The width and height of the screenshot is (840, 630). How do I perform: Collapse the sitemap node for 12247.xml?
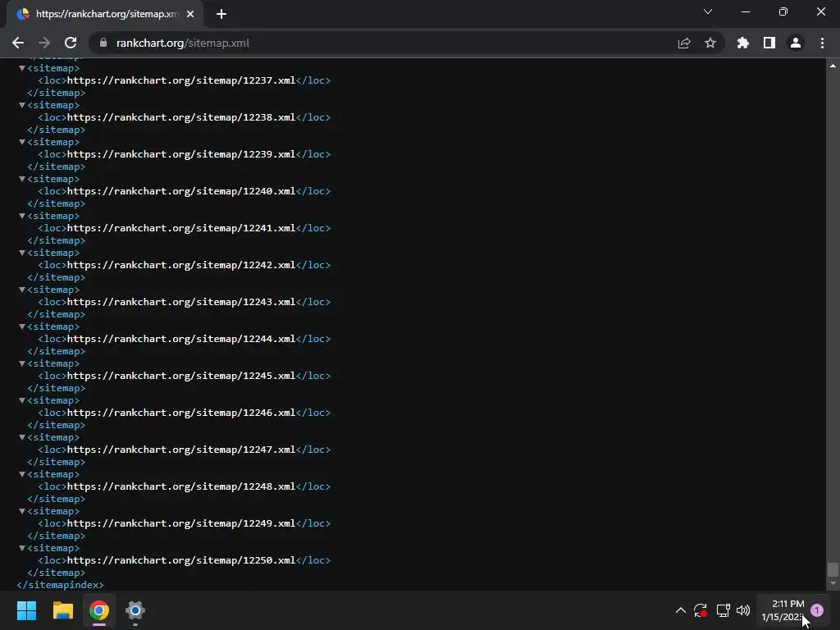pos(22,438)
